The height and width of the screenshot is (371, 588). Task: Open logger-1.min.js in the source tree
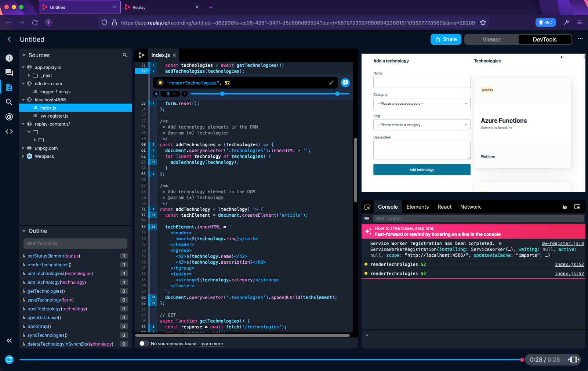pos(55,92)
